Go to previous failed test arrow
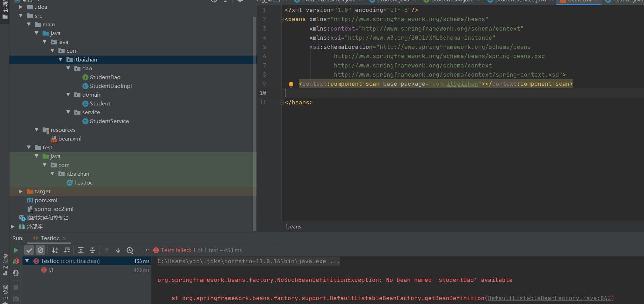The image size is (644, 304). click(x=107, y=250)
